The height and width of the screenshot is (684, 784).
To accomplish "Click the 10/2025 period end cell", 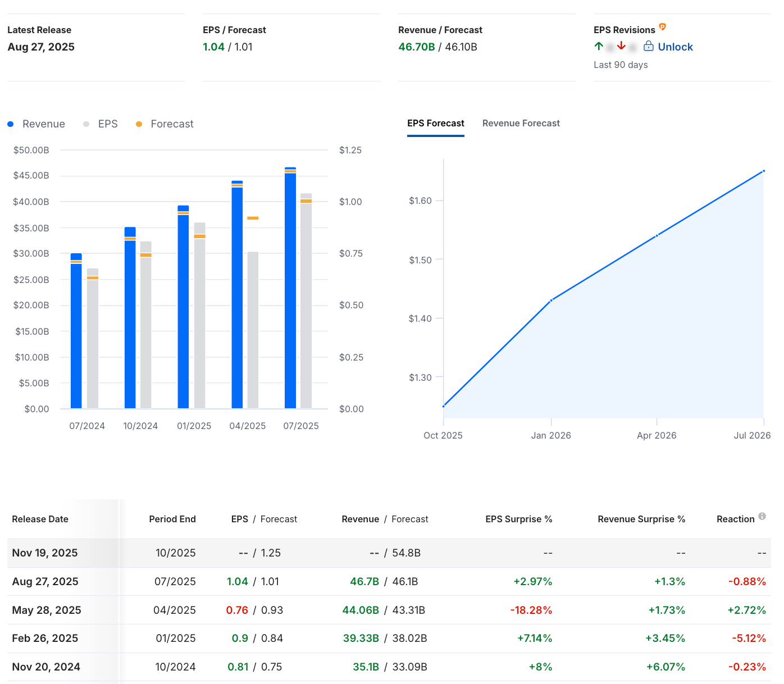I will pyautogui.click(x=176, y=553).
